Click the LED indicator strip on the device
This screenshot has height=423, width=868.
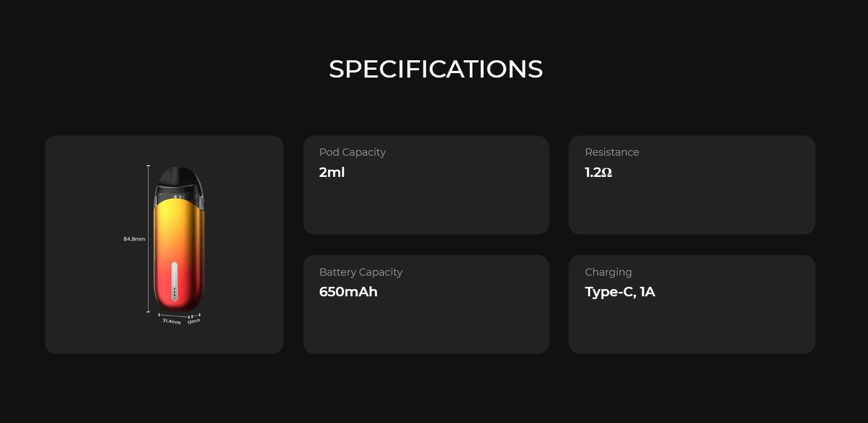point(175,282)
